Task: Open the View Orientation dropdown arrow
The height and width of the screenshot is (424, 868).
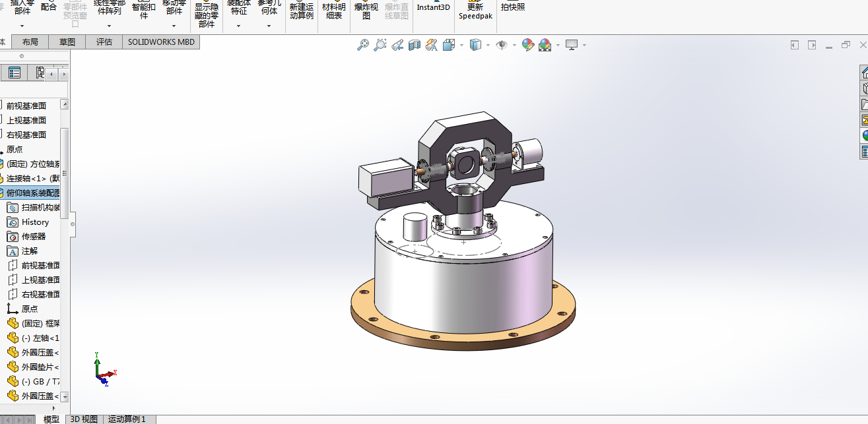Action: [x=461, y=45]
